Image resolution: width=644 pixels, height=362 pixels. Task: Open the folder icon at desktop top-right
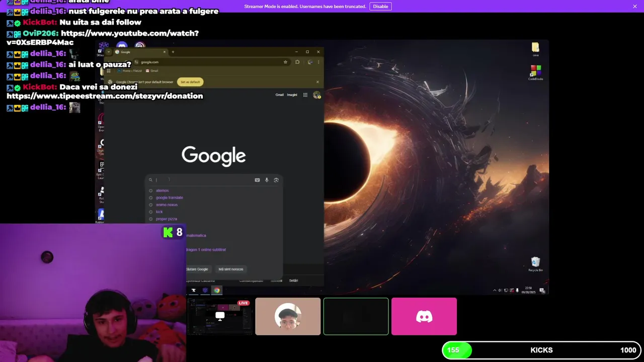535,49
